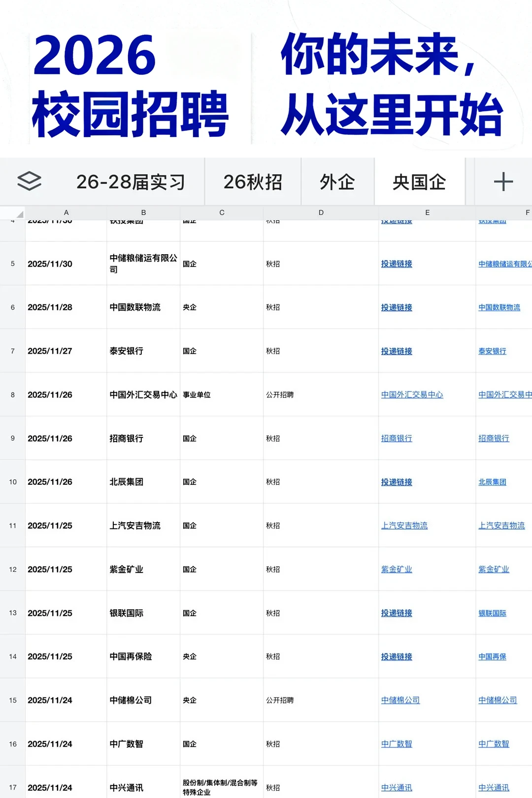Select date cell 2025/11/30 in row 5
This screenshot has height=798, width=532.
pos(66,264)
